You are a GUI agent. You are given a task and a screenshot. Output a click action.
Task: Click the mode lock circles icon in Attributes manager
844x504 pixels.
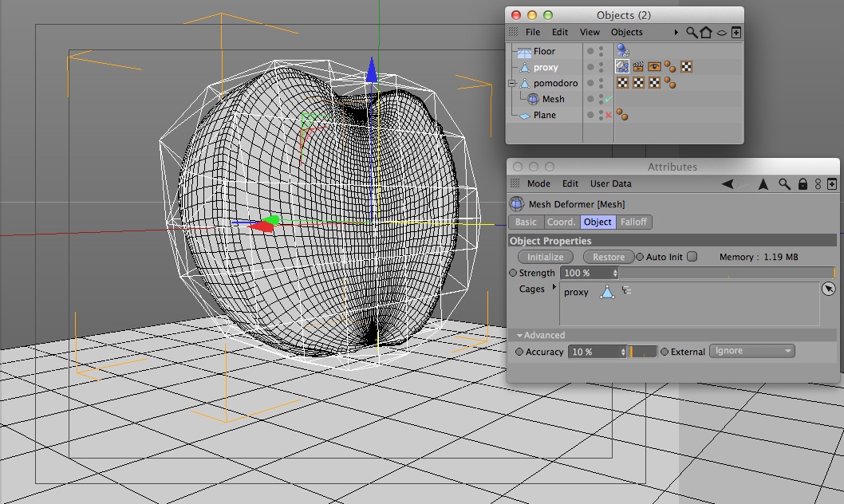[x=818, y=184]
